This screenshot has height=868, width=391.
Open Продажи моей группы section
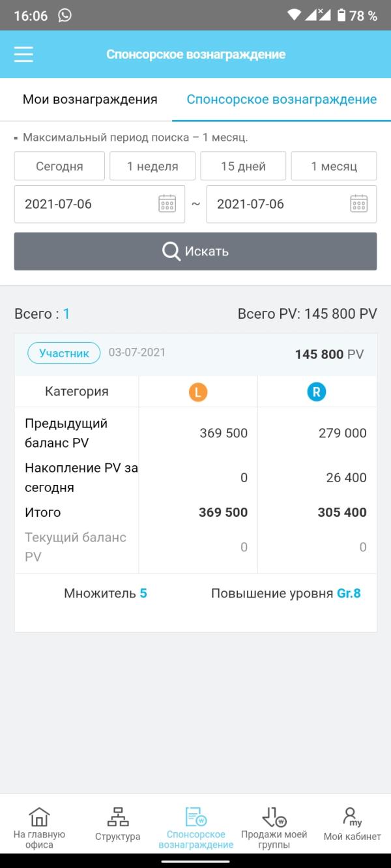(274, 827)
